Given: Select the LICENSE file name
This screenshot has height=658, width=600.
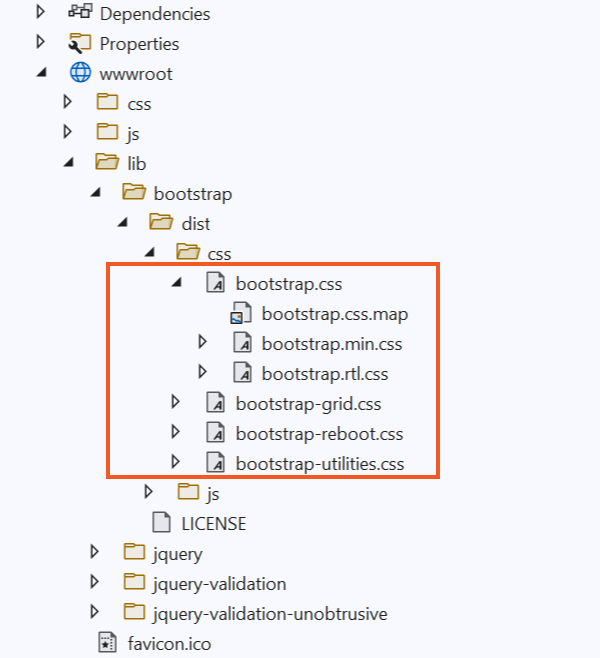Looking at the screenshot, I should click(x=214, y=524).
